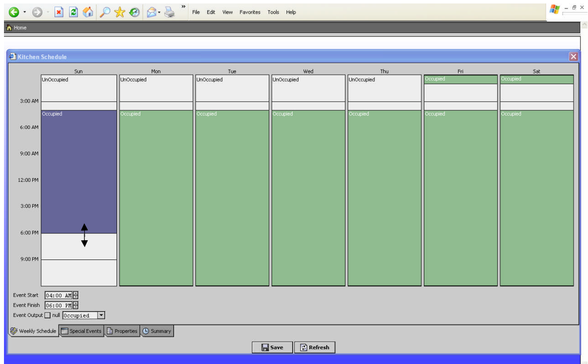Click the Event Start time spinner
The width and height of the screenshot is (588, 364).
[x=76, y=296]
